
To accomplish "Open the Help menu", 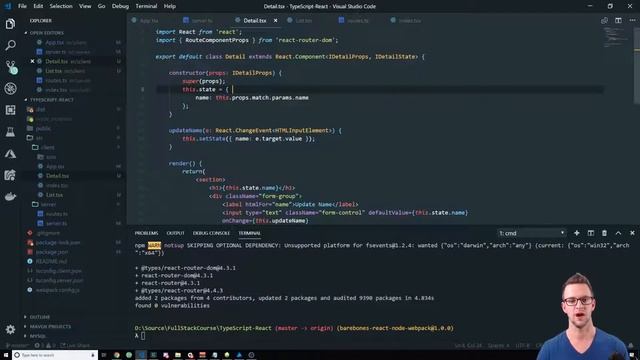I will (x=170, y=6).
